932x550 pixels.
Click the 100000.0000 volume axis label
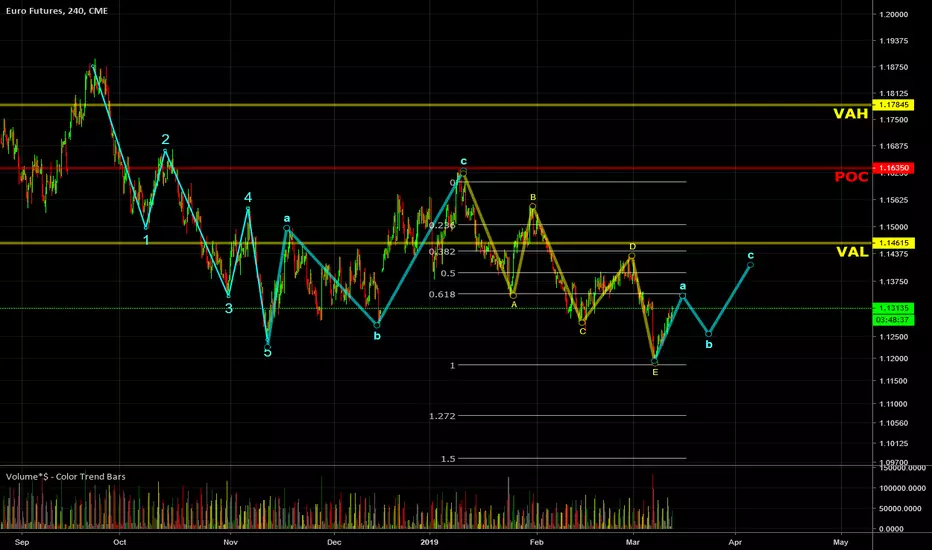pyautogui.click(x=902, y=488)
